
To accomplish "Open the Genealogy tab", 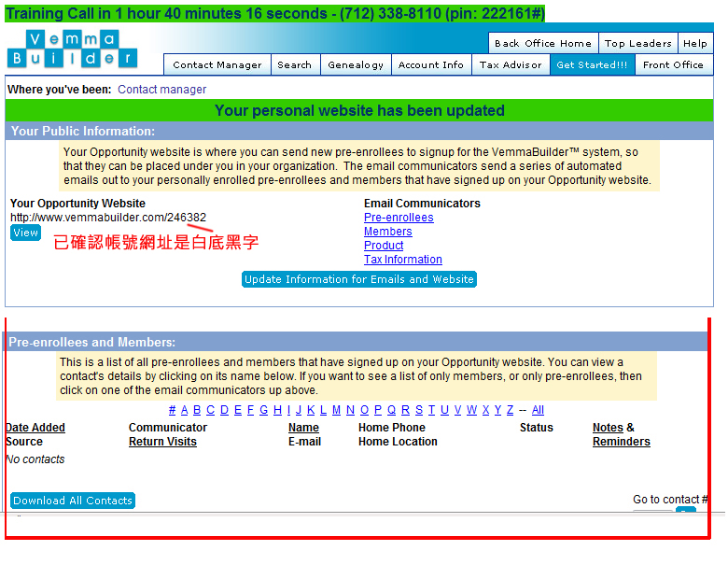I will point(356,64).
